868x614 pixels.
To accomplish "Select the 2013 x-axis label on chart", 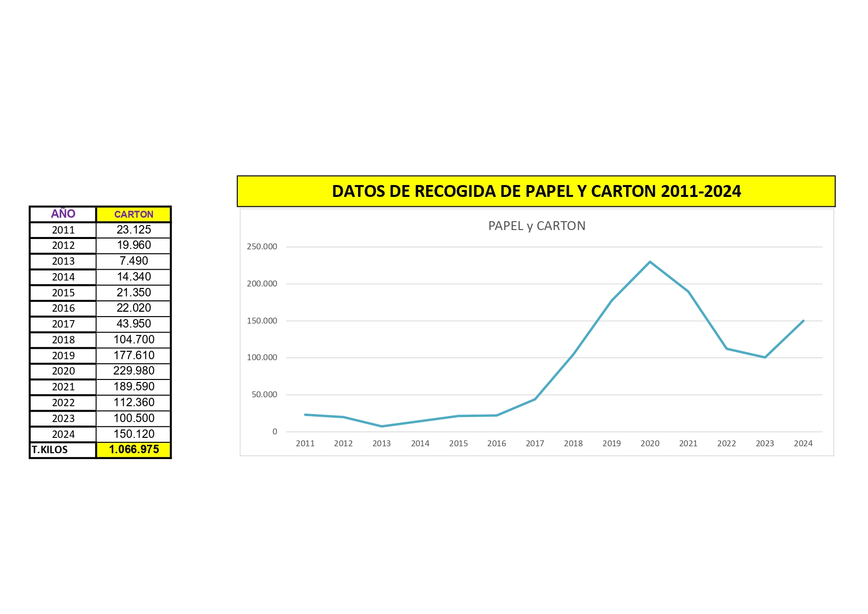I will (381, 443).
